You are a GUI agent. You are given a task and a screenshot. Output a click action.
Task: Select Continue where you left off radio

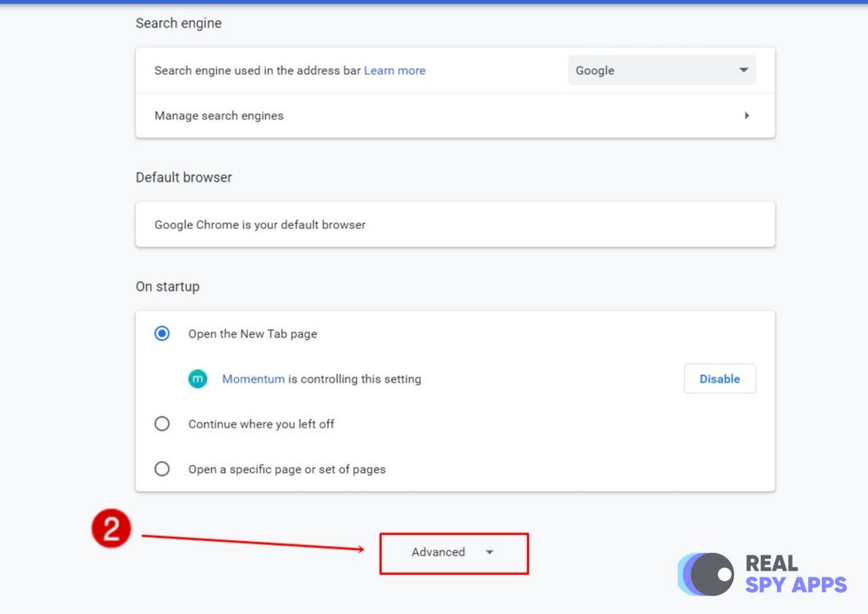(x=162, y=424)
